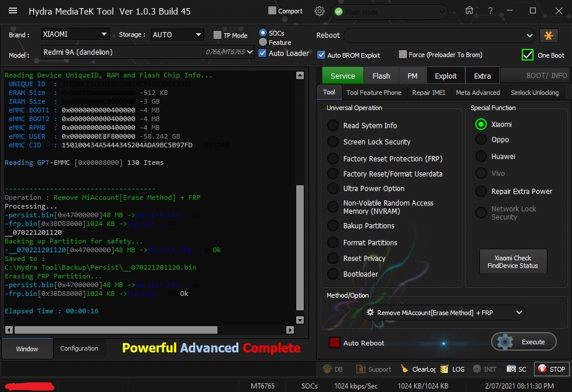Image resolution: width=572 pixels, height=392 pixels.
Task: Click the home icon in title bar
Action: 469,10
